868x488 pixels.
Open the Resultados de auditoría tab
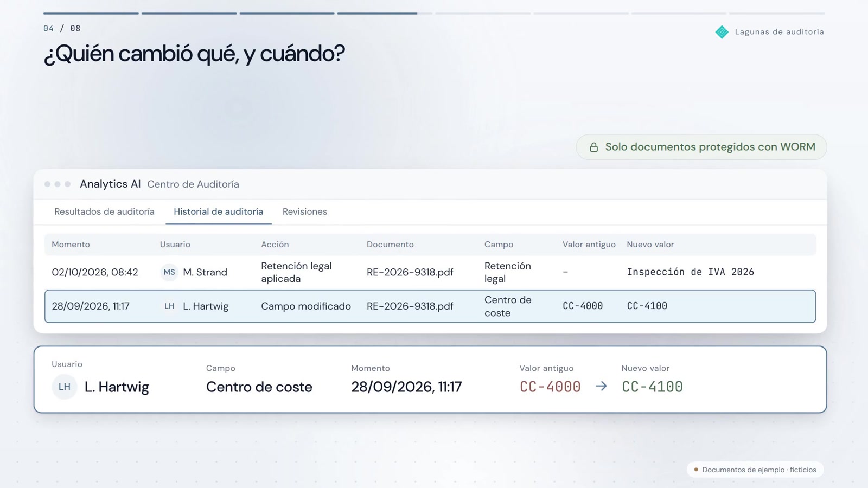point(104,212)
